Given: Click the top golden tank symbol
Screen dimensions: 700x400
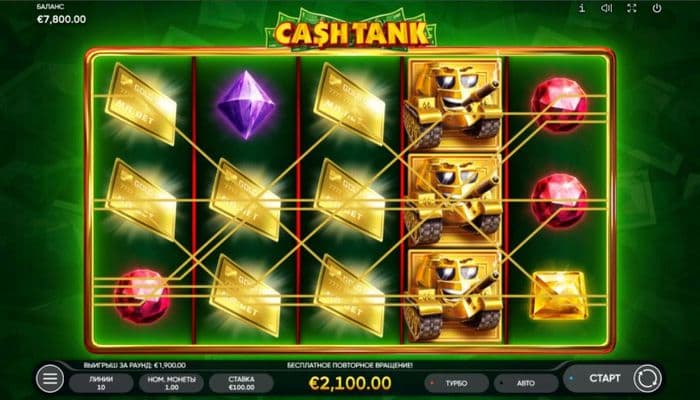Looking at the screenshot, I should [454, 104].
